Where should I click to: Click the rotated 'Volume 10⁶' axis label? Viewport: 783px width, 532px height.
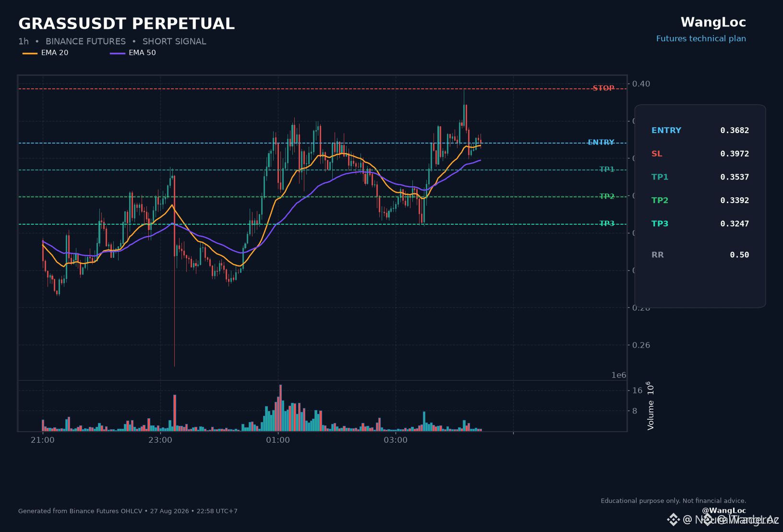click(x=650, y=406)
